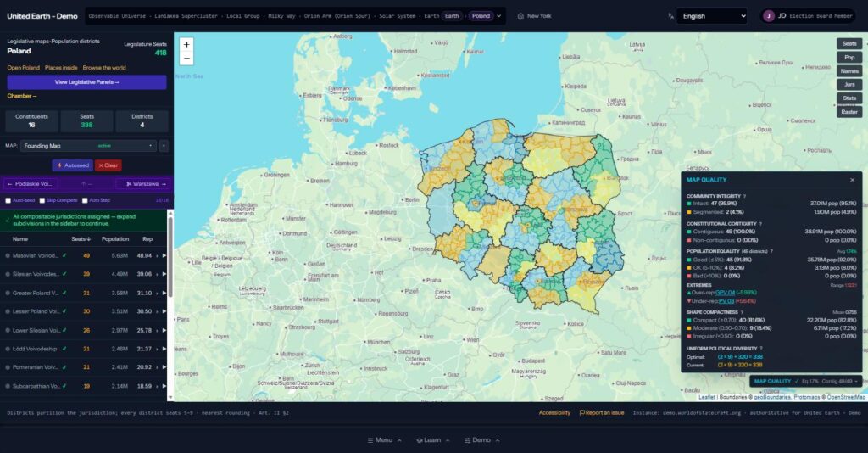Select Earth in the breadcrumb
The width and height of the screenshot is (868, 453).
452,16
